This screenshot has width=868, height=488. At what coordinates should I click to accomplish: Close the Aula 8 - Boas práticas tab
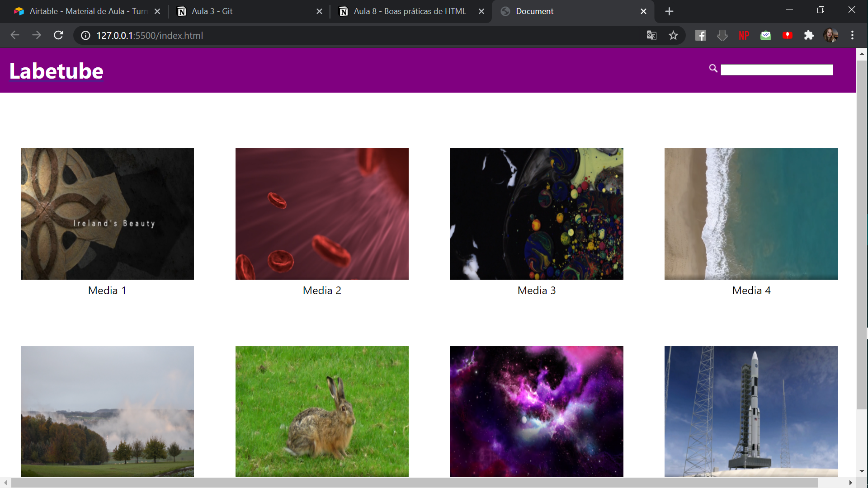click(481, 11)
